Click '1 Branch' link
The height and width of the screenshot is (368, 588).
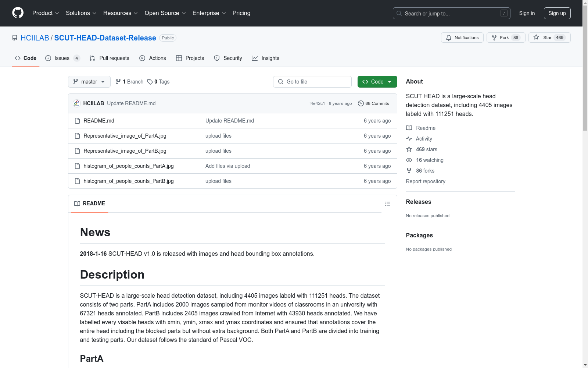(130, 82)
